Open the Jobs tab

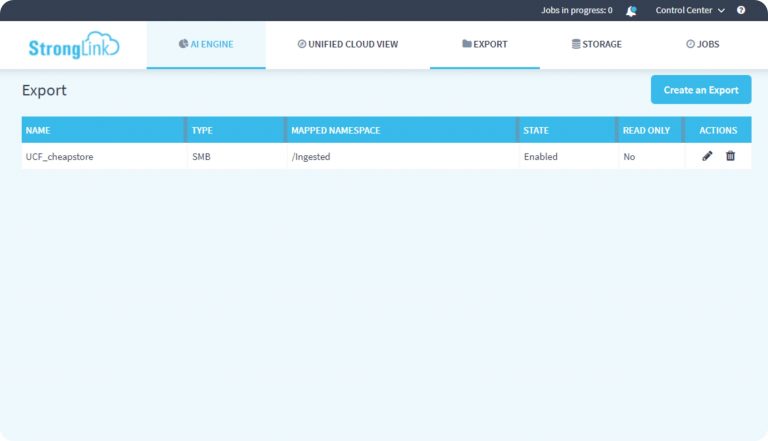click(x=702, y=44)
